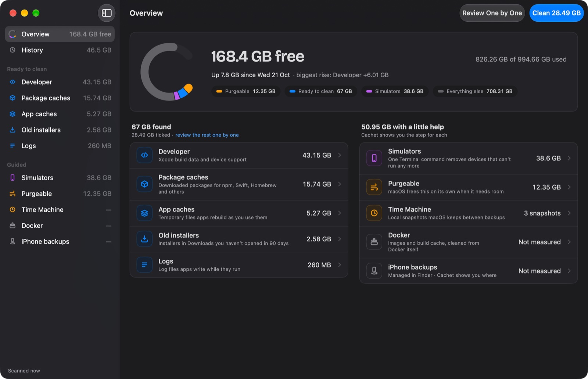The height and width of the screenshot is (379, 588).
Task: Open the Overview section in the sidebar
Action: [60, 34]
